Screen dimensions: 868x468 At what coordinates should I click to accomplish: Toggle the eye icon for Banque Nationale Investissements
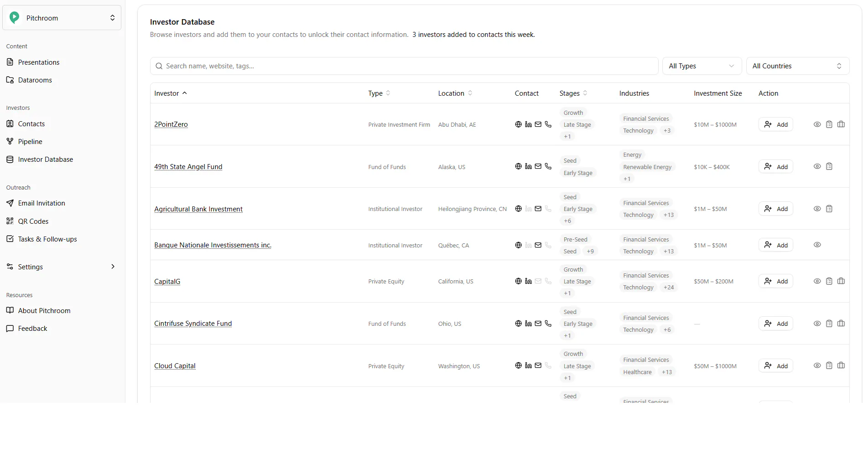tap(817, 245)
